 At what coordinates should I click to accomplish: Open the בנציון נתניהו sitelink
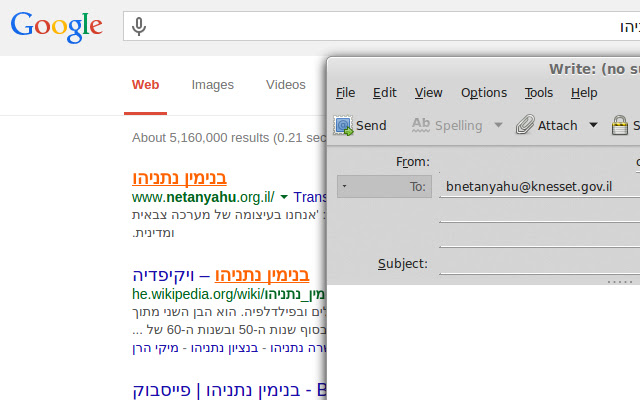[x=224, y=348]
